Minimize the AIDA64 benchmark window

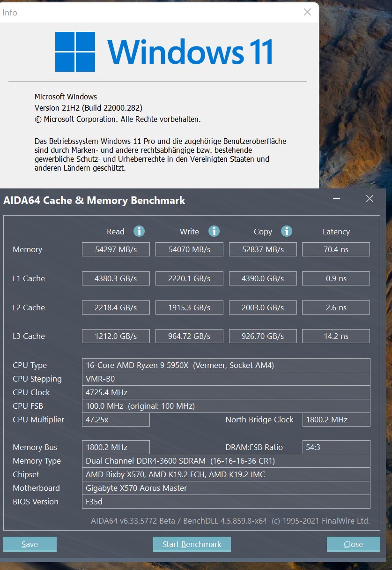coord(336,199)
